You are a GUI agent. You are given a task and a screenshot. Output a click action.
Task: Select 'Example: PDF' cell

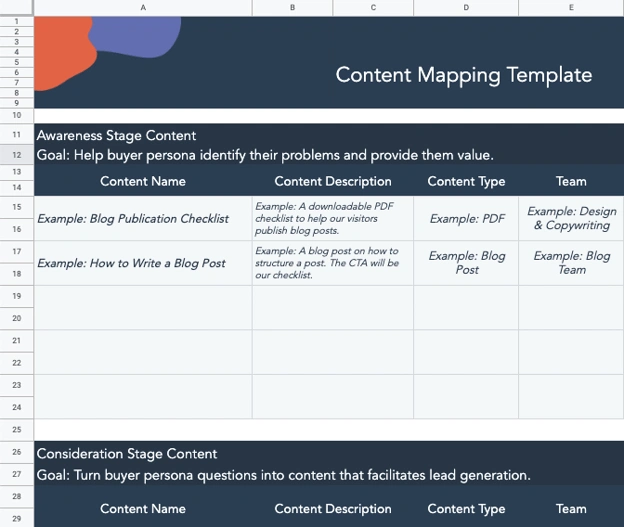pyautogui.click(x=466, y=218)
